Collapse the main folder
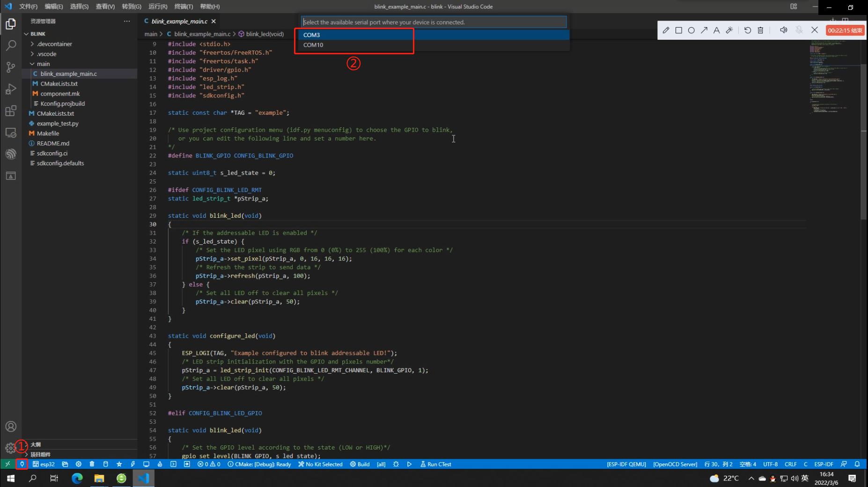The width and height of the screenshot is (868, 487). point(80,64)
